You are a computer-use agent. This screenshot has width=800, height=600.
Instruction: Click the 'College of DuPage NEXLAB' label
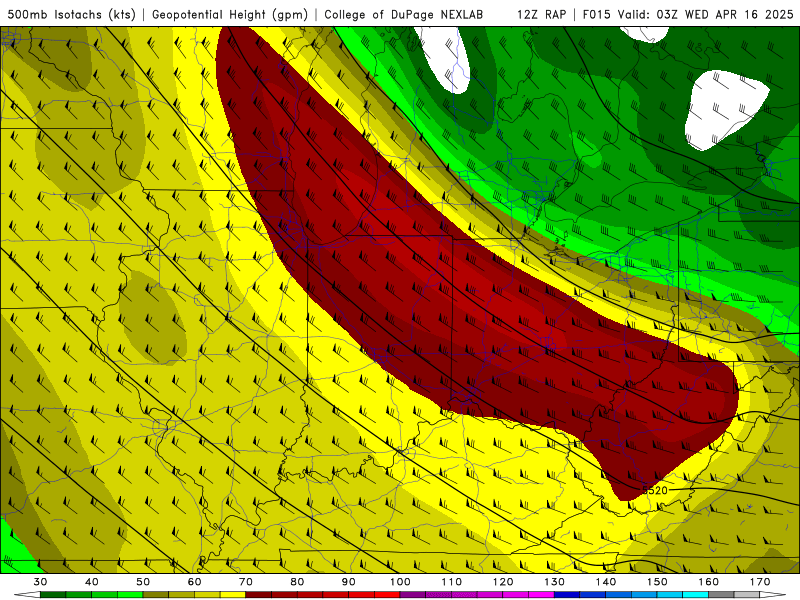403,15
